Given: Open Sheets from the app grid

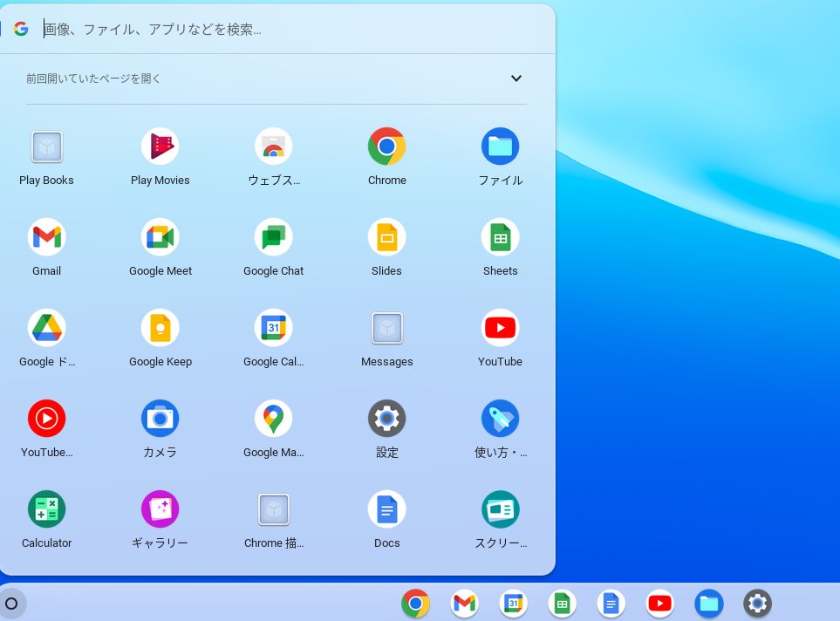Looking at the screenshot, I should [501, 237].
